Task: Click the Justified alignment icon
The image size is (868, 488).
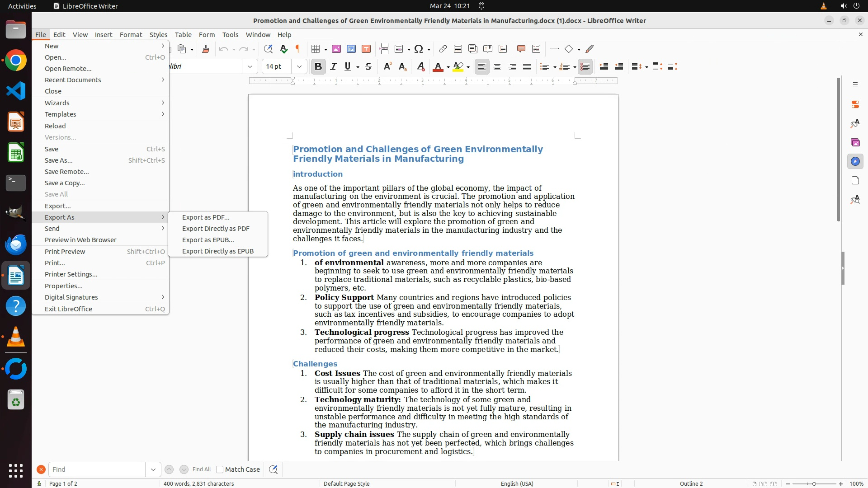Action: 527,67
